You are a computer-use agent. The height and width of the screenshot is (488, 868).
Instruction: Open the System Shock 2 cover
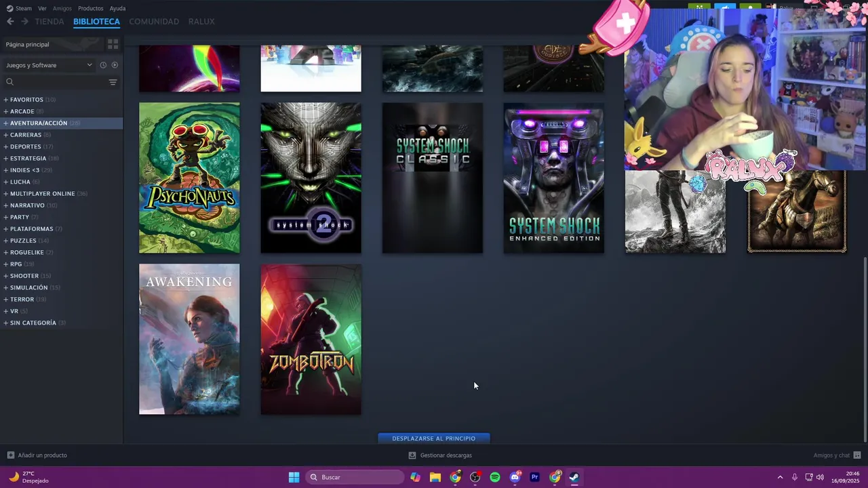pos(311,178)
